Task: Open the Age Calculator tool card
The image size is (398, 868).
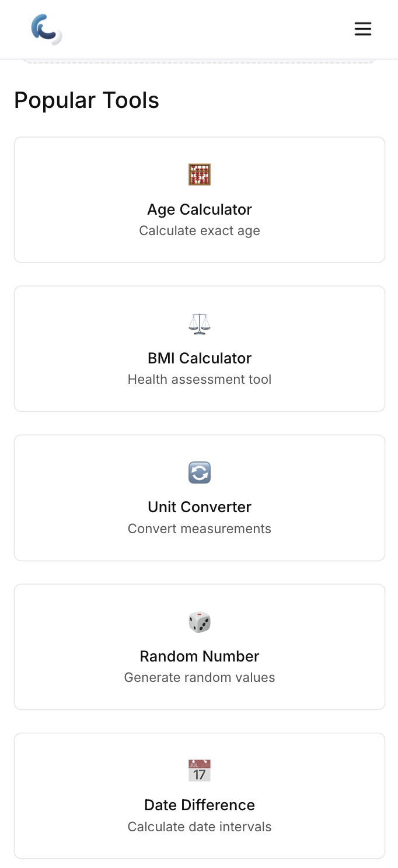Action: coord(200,199)
